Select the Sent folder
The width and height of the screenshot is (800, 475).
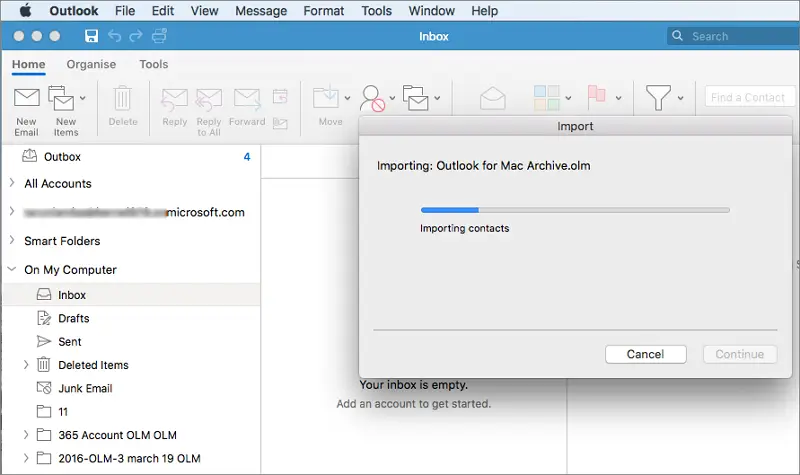point(132,341)
